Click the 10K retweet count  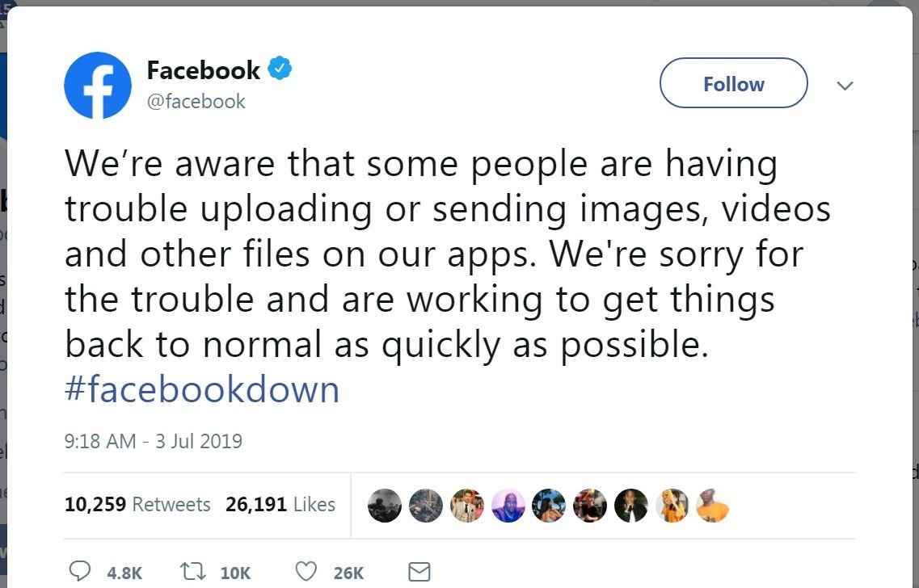[x=236, y=573]
